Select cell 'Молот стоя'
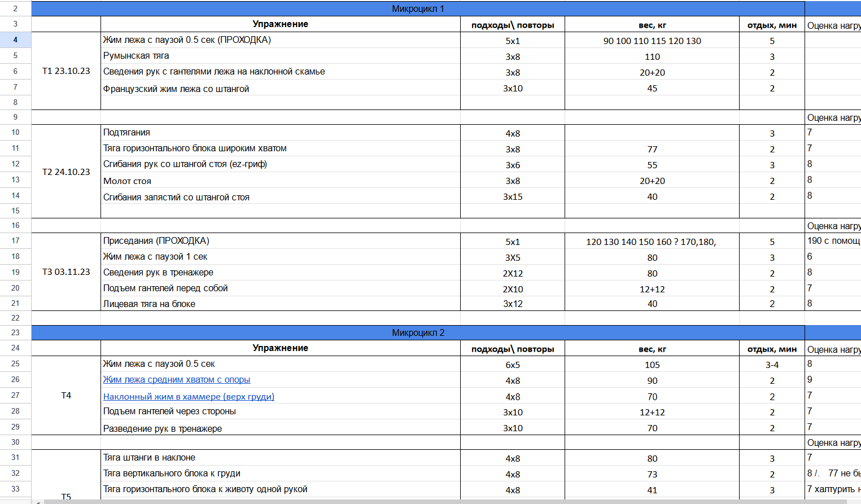The height and width of the screenshot is (504, 861). pos(281,181)
